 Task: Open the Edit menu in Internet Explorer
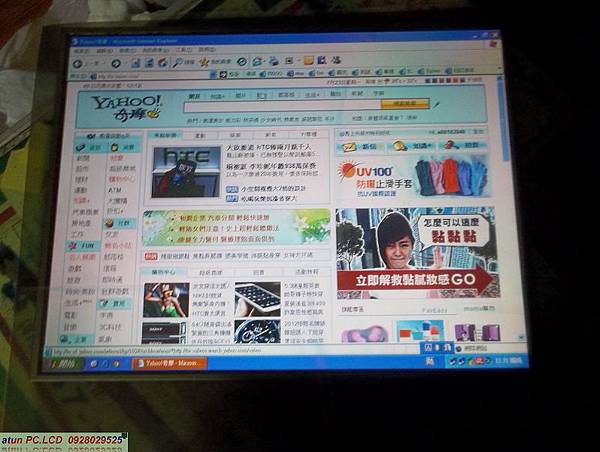pyautogui.click(x=104, y=51)
